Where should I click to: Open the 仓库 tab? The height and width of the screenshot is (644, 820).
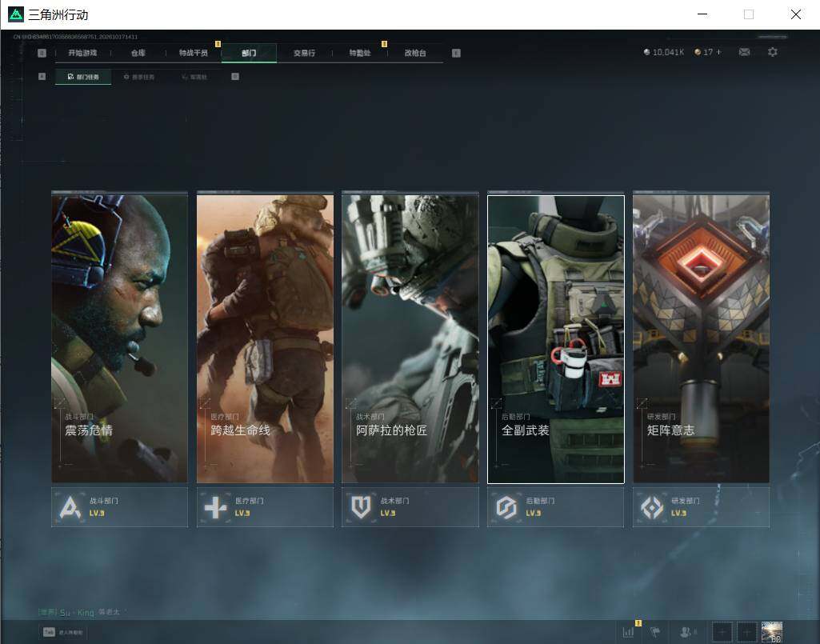coord(138,53)
